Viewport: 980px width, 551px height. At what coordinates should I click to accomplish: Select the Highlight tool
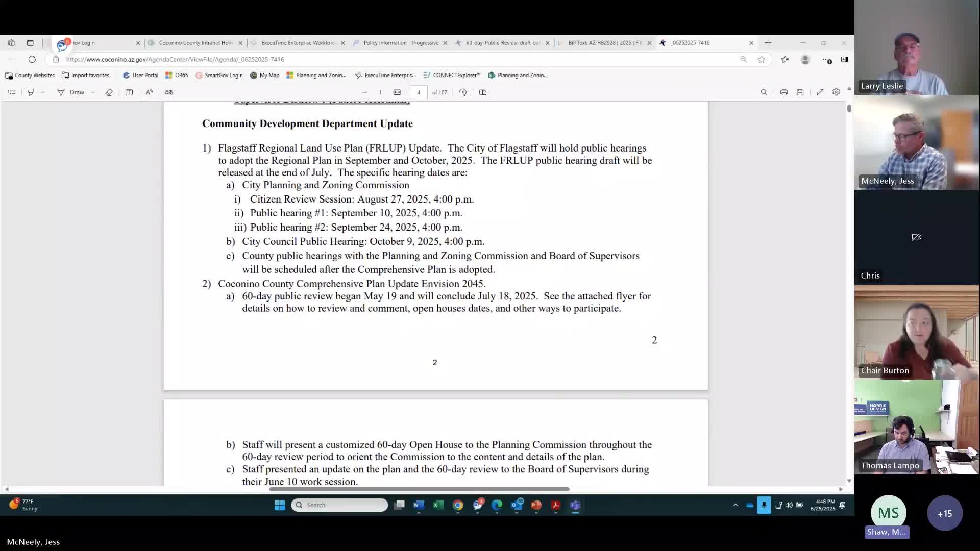[31, 92]
